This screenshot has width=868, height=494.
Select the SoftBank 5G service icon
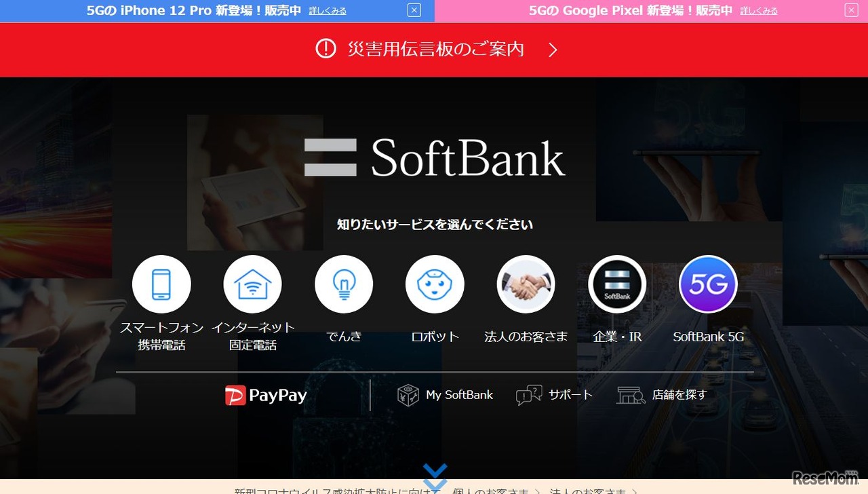(708, 284)
